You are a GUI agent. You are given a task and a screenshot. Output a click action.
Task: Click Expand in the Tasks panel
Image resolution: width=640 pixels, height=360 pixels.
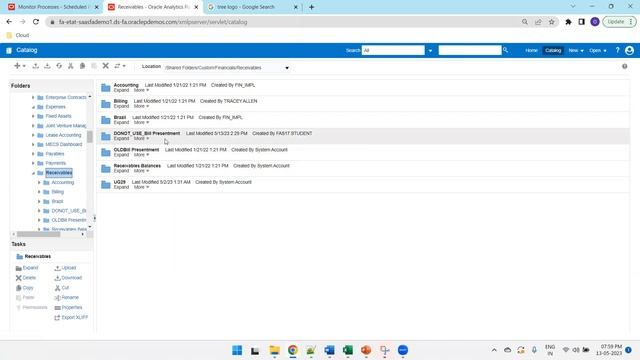pos(27,268)
